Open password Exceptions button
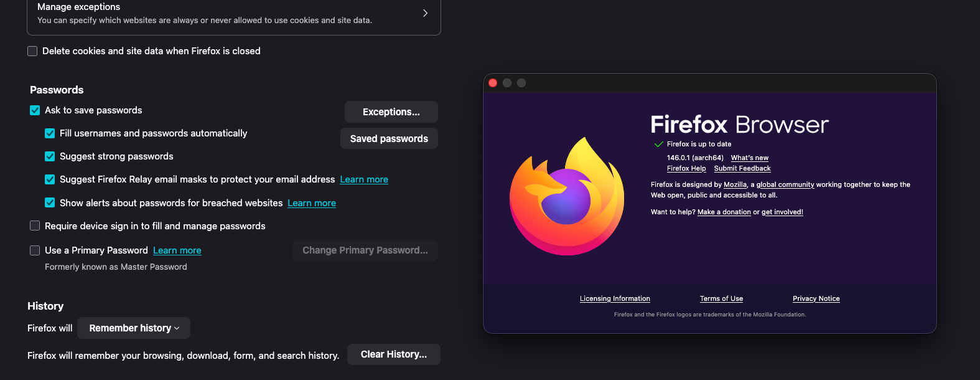Image resolution: width=980 pixels, height=380 pixels. point(391,112)
